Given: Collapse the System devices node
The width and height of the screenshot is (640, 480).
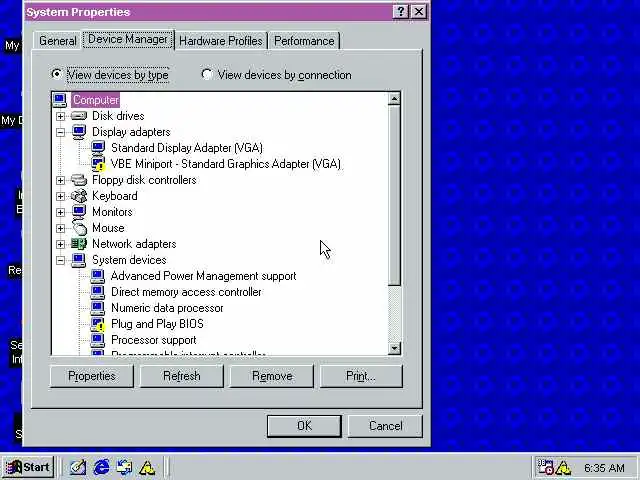Looking at the screenshot, I should (60, 260).
